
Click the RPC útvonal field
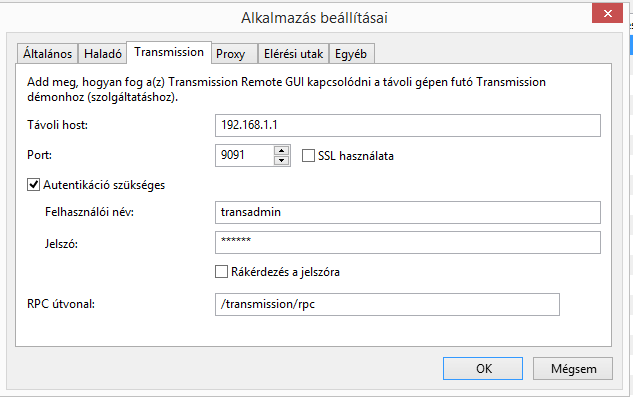[387, 305]
